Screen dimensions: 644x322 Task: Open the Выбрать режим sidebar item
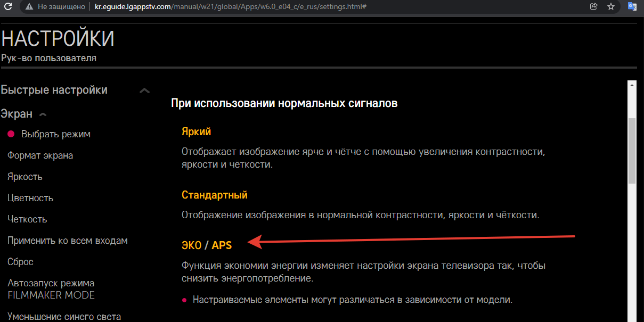[x=55, y=134]
